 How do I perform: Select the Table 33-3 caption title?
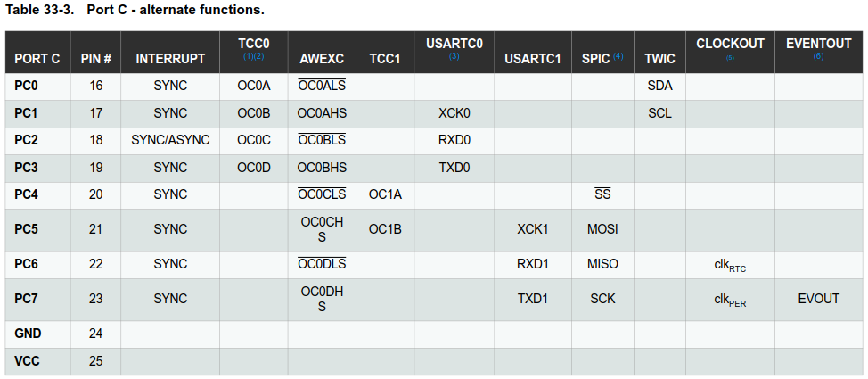click(135, 11)
